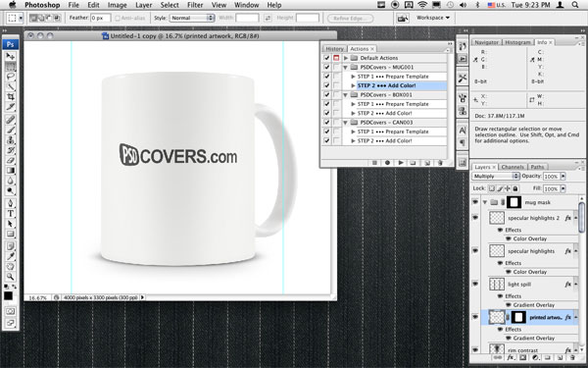This screenshot has height=368, width=588.
Task: Hide the rim contrast layer
Action: coord(475,350)
